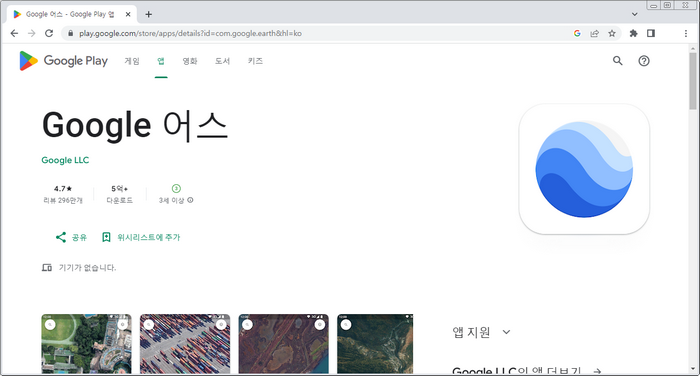This screenshot has width=700, height=376.
Task: Click the 4.7 star rating
Action: click(x=63, y=188)
